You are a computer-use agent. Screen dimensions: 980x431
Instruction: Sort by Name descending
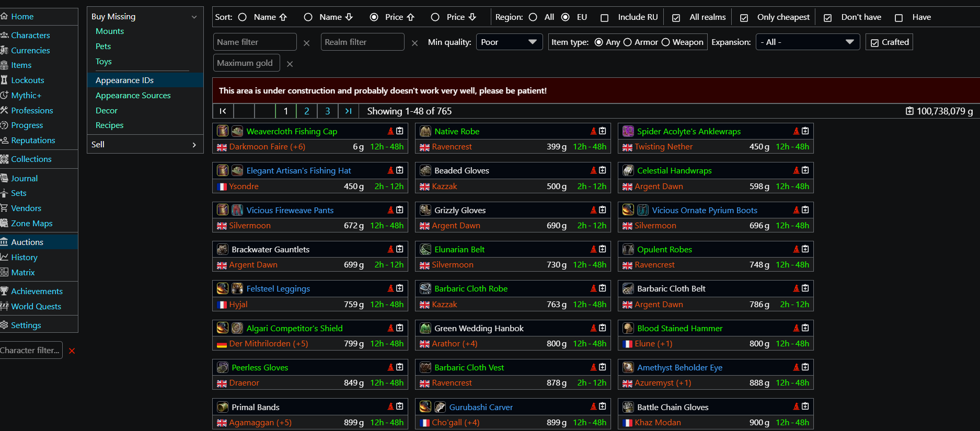[x=308, y=17]
